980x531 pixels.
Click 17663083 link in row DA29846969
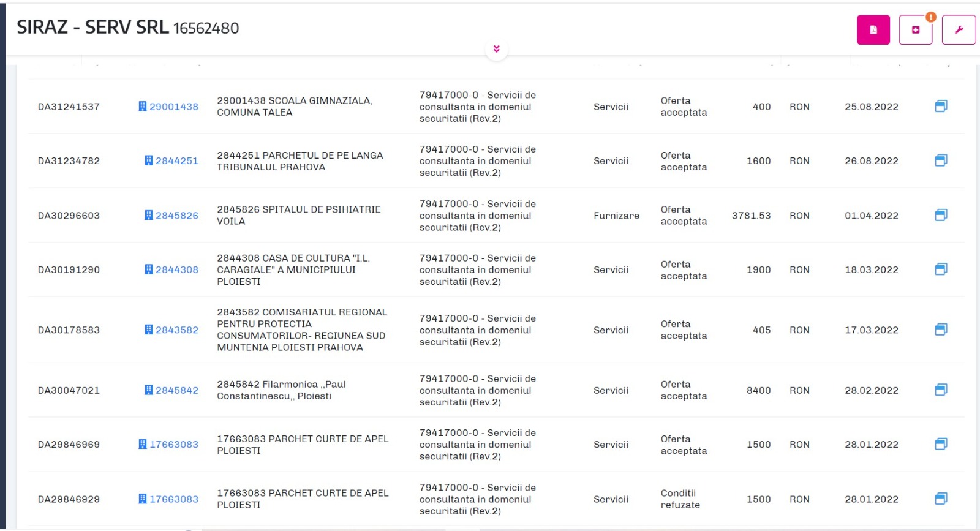pos(173,445)
